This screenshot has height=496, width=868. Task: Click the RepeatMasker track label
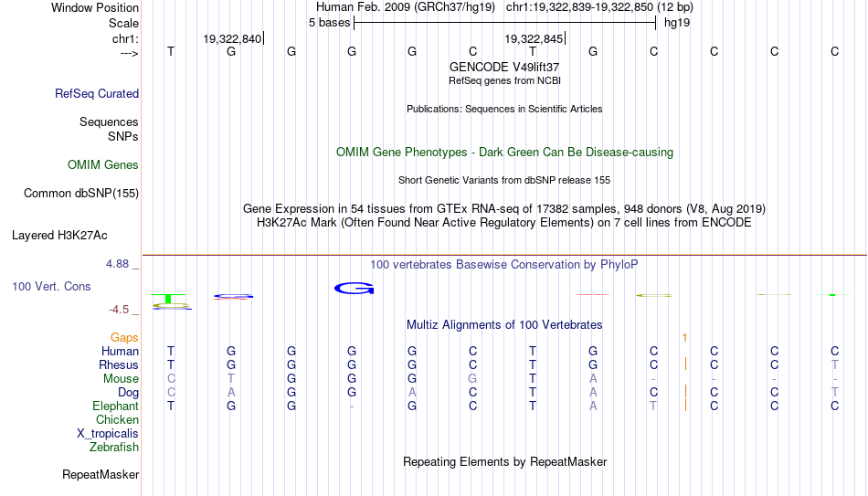click(x=101, y=474)
